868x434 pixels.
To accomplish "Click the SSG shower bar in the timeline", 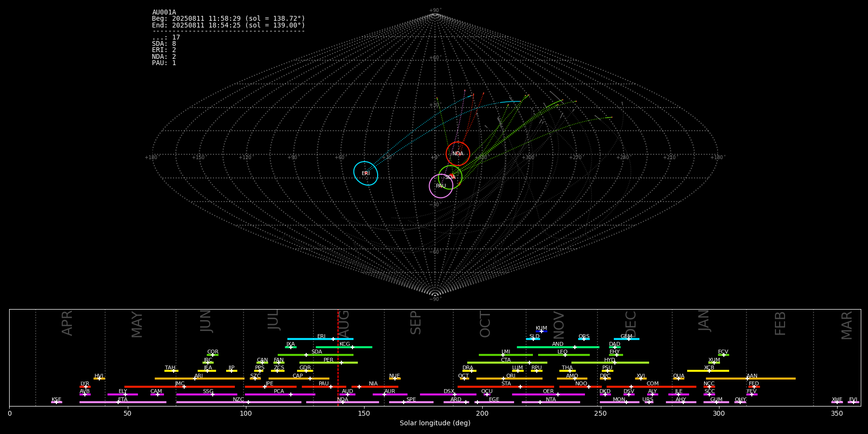I will coord(207,394).
